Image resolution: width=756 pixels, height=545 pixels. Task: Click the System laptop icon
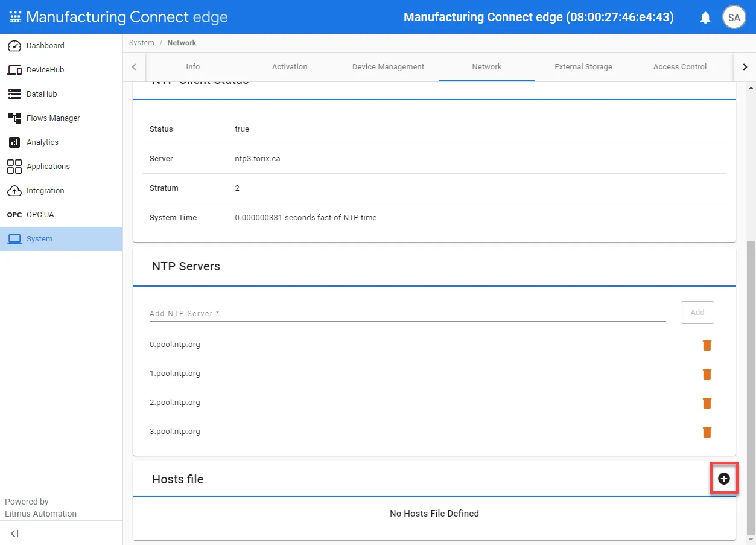[x=14, y=239]
